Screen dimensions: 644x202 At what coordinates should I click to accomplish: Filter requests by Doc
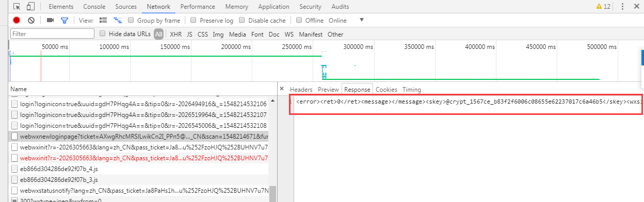coord(274,35)
